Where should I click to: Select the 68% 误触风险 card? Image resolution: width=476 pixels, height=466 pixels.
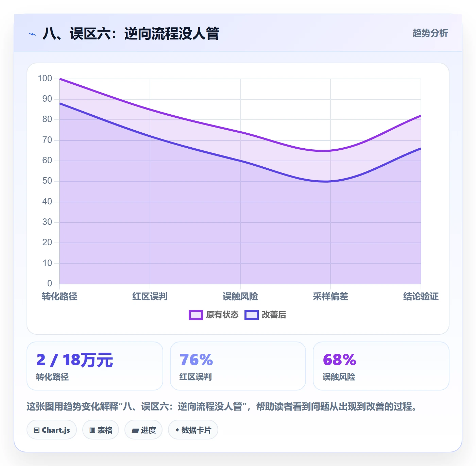coord(381,366)
